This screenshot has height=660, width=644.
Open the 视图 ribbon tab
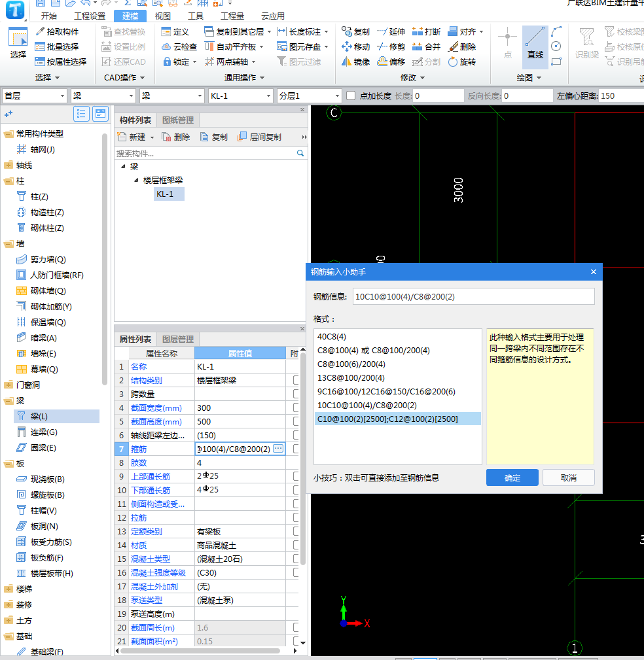162,16
